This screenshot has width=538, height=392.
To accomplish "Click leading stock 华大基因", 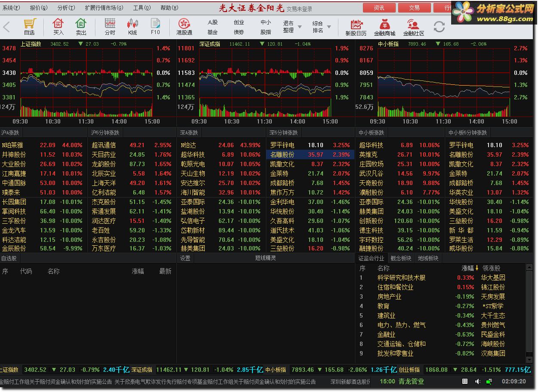I will coord(493,278).
